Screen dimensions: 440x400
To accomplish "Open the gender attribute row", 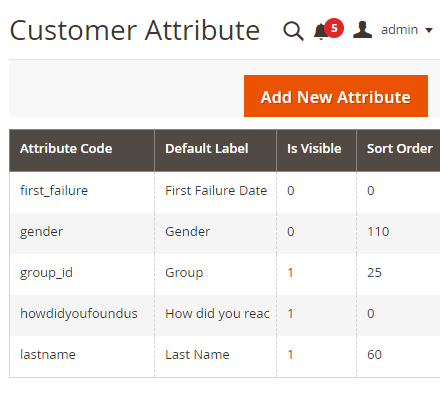I will tap(225, 233).
